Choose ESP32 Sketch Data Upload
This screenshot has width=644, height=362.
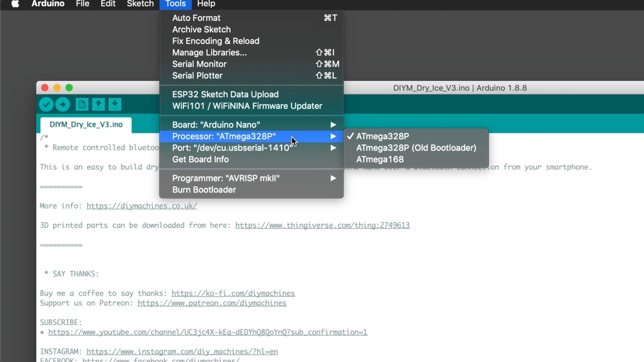[252, 95]
